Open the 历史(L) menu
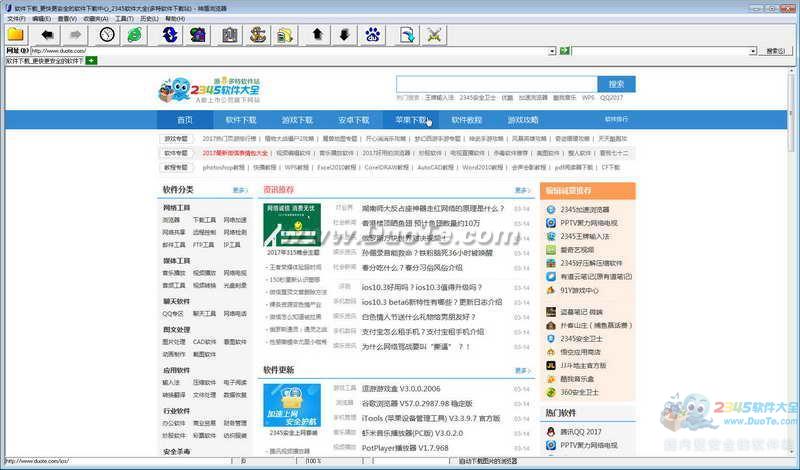Viewport: 800px width, 470px height. tap(149, 19)
